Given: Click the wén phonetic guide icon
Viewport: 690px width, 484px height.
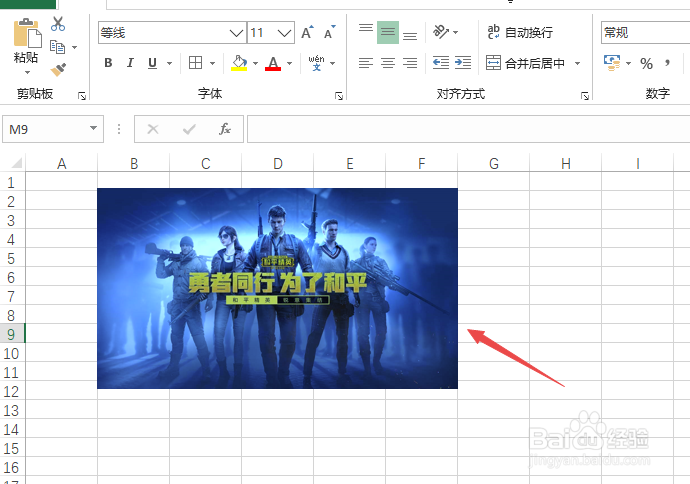Looking at the screenshot, I should tap(316, 63).
